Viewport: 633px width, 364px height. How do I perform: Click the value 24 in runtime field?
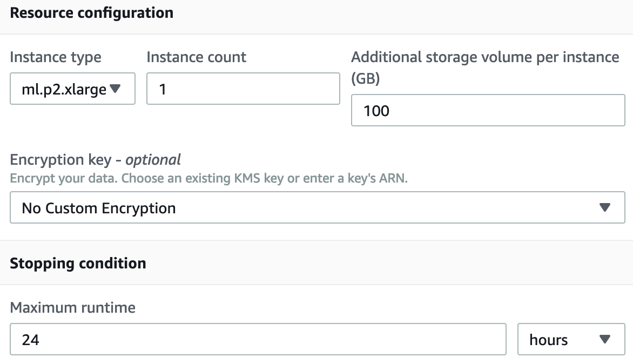point(31,340)
